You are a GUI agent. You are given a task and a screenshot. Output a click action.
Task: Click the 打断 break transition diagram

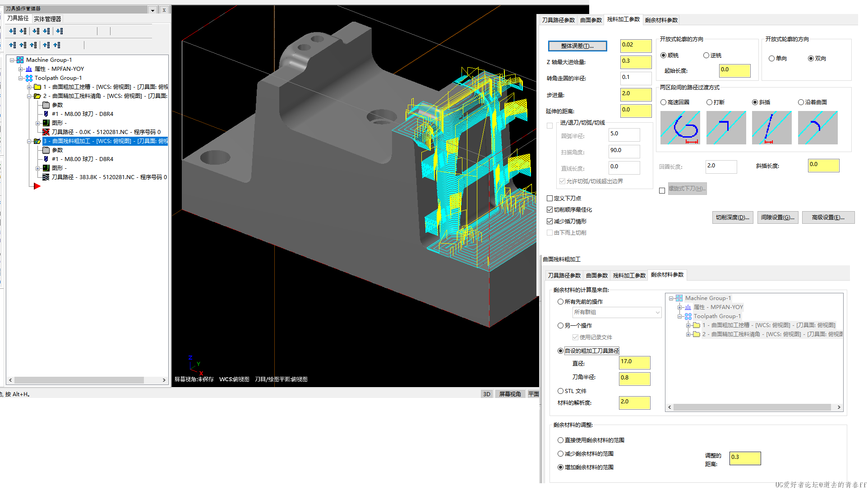[x=726, y=128]
